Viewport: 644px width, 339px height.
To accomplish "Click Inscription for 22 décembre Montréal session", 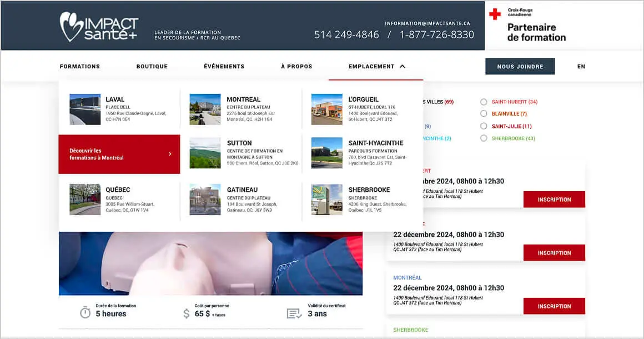I will [554, 306].
